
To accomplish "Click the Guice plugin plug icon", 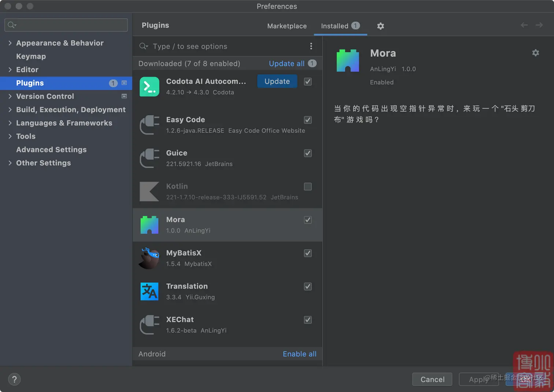I will [149, 158].
